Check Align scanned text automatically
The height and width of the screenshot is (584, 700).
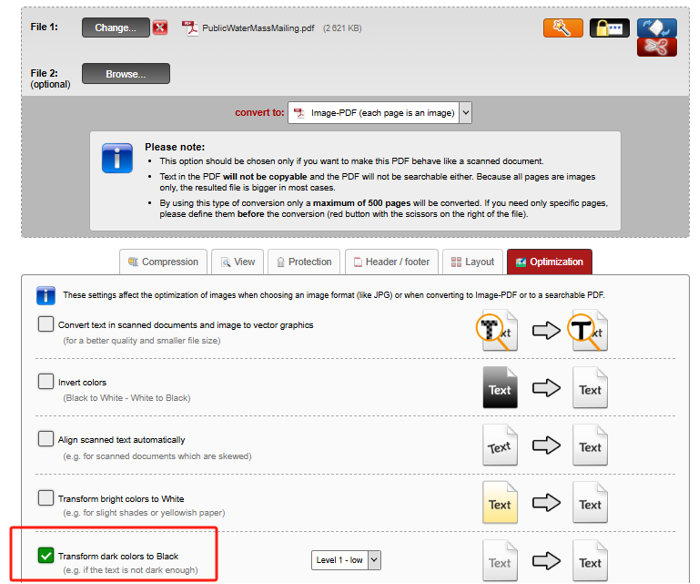coord(46,439)
